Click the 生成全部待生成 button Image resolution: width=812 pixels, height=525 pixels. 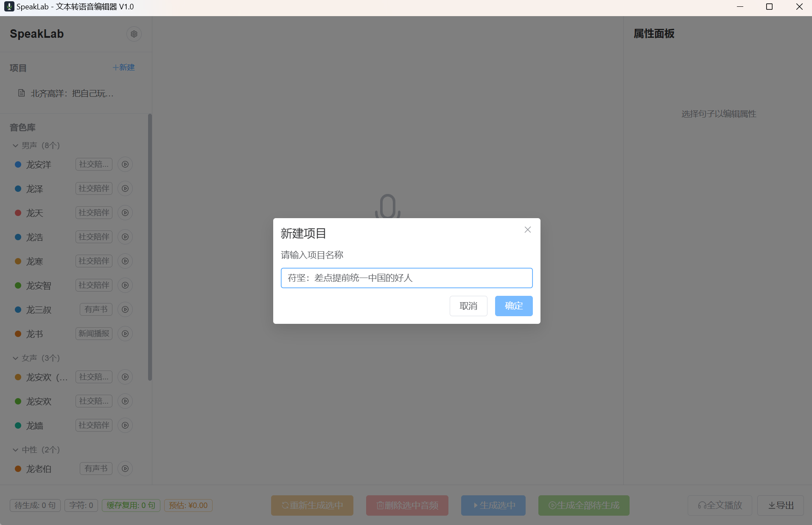pos(584,505)
